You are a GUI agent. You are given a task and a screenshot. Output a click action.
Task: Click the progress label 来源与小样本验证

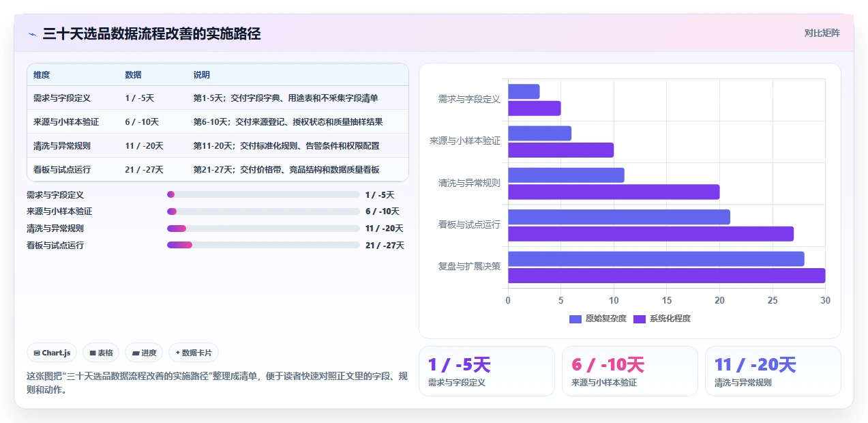coord(59,211)
